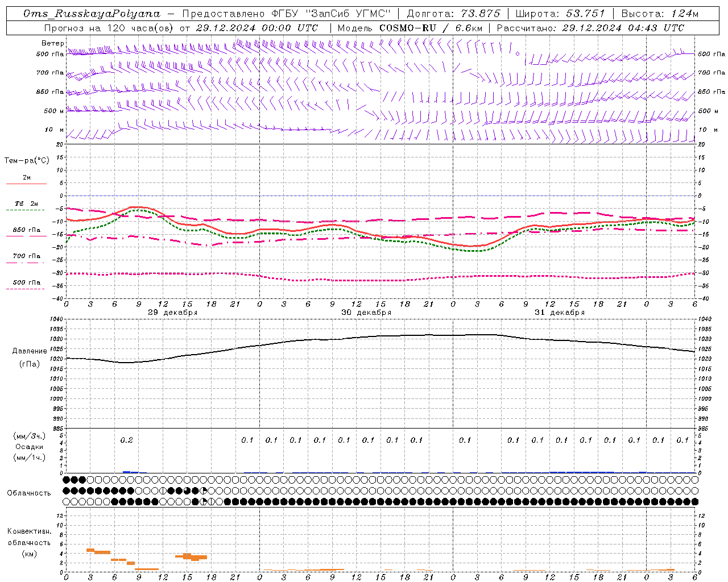Click the 29 декабря date label

click(x=173, y=313)
